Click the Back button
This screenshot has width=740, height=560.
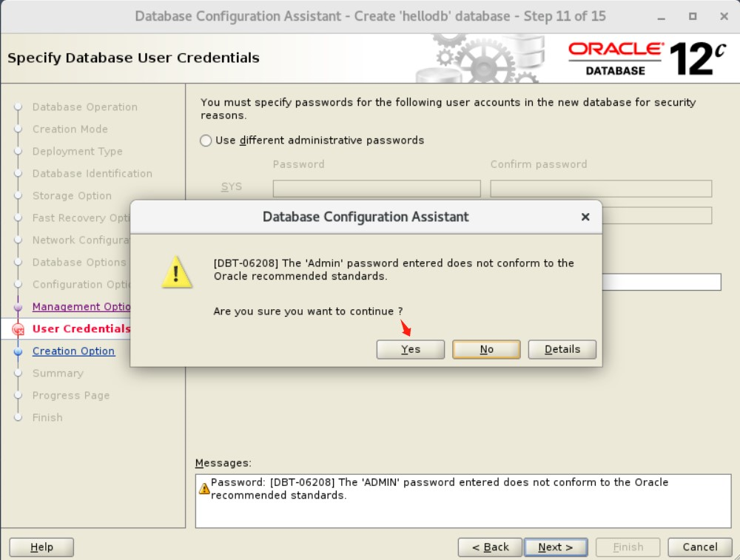tap(490, 547)
